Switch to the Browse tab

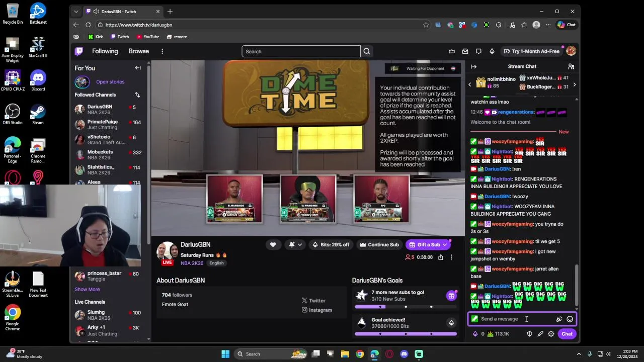pos(138,51)
